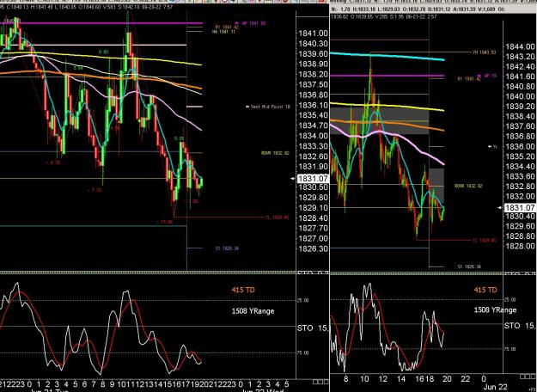Click 1844.00 on the right chart price axis
The width and height of the screenshot is (537, 392).
[520, 46]
